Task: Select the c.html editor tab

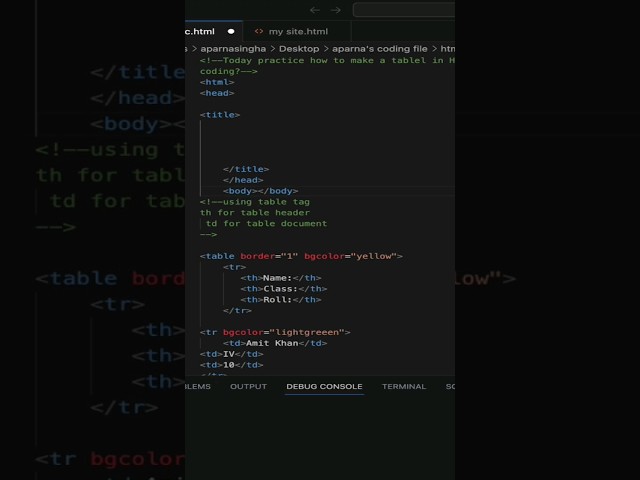Action: pos(214,31)
